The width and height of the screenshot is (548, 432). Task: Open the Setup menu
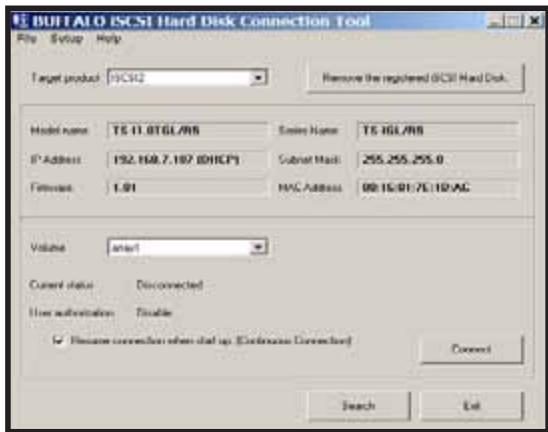click(x=67, y=38)
